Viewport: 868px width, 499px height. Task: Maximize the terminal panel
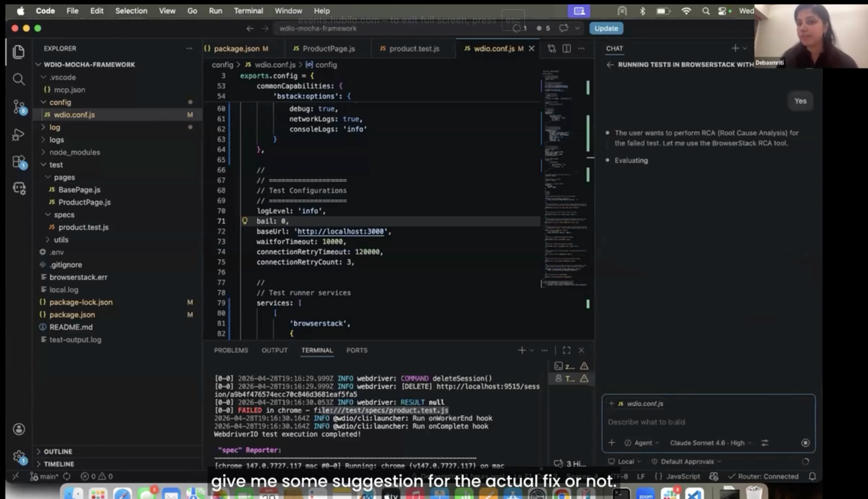(x=566, y=350)
